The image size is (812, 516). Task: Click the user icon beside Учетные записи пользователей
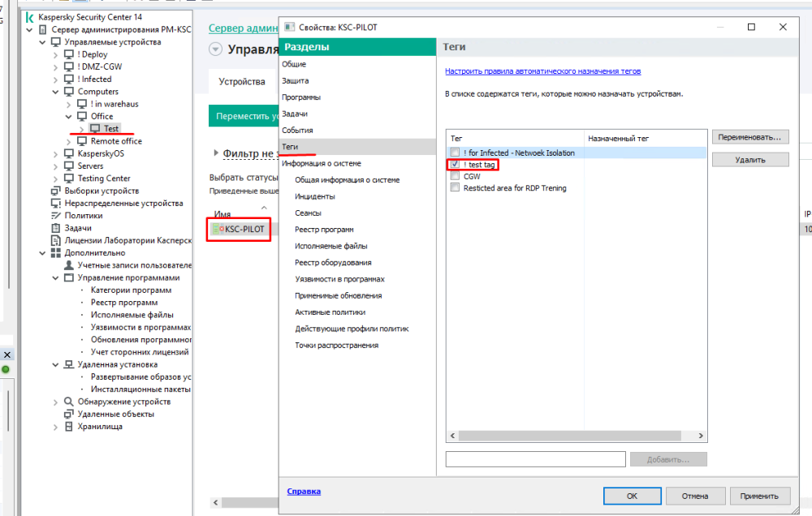(x=69, y=265)
